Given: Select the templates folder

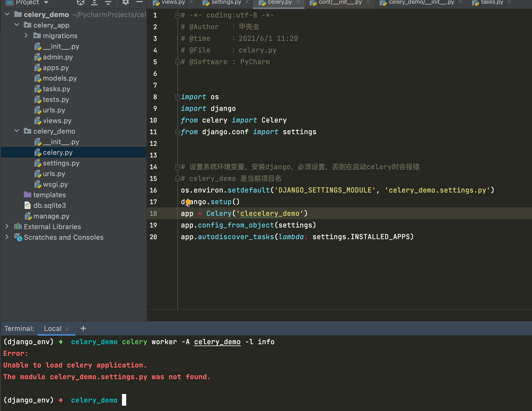Looking at the screenshot, I should 49,195.
